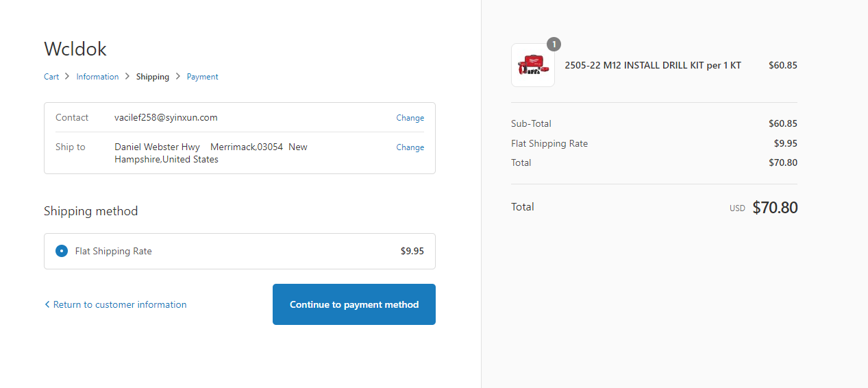Click the 2505-22 M12 Install Drill Kit name
868x388 pixels.
pos(652,66)
